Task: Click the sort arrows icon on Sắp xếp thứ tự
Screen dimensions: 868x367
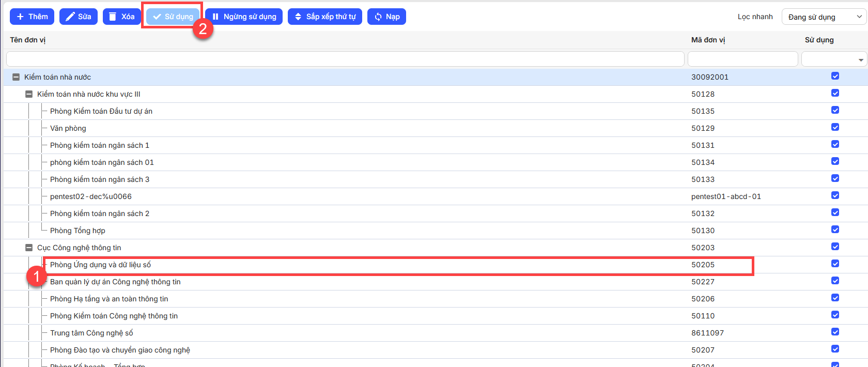Action: point(298,17)
